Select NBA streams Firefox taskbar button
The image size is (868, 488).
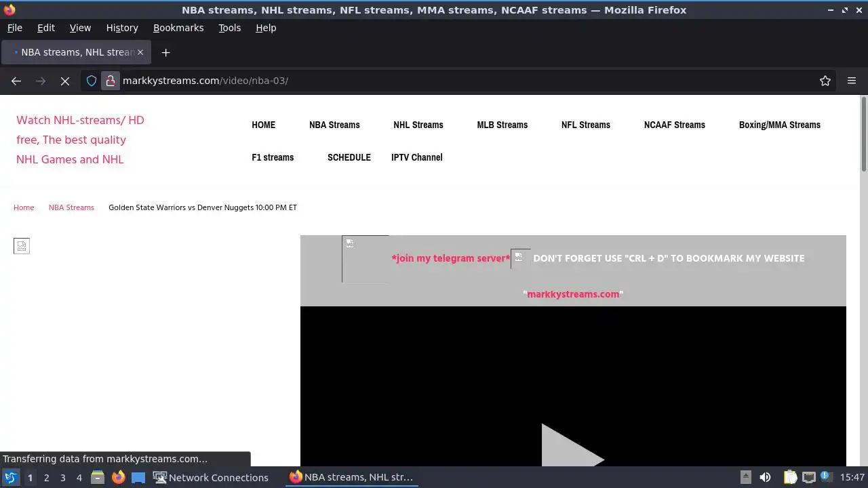[351, 477]
